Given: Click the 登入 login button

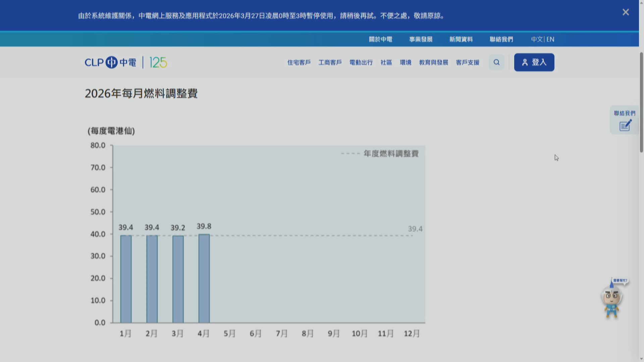Looking at the screenshot, I should (x=534, y=62).
